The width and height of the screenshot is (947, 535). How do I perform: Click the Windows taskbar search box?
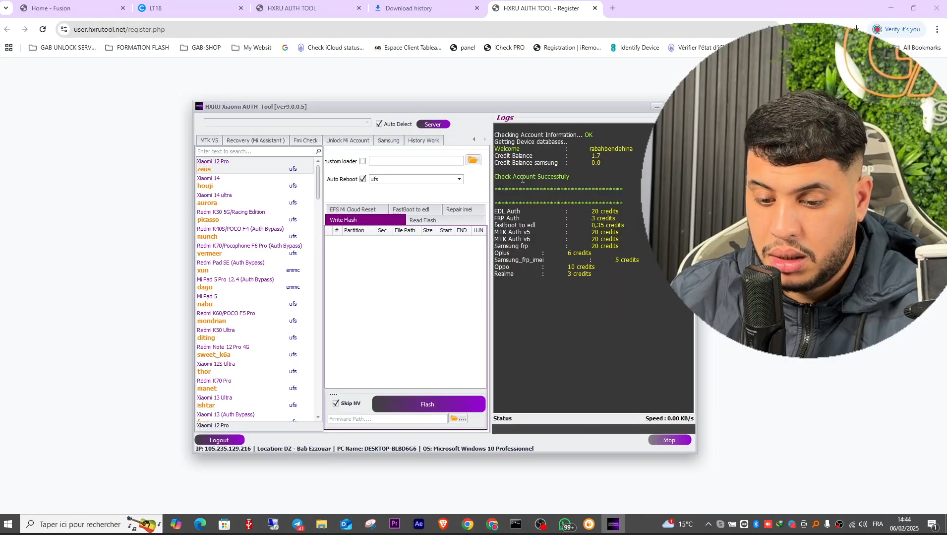click(x=91, y=524)
